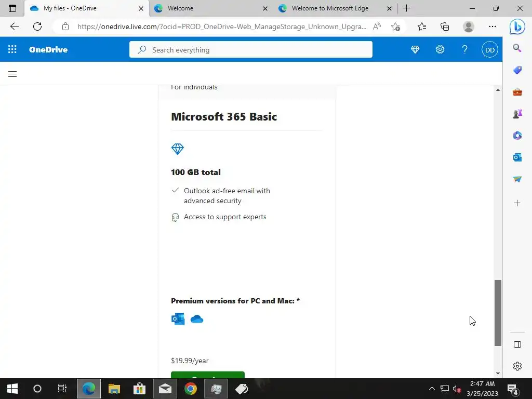Open Tools briefcase in Edge sidebar

(517, 92)
